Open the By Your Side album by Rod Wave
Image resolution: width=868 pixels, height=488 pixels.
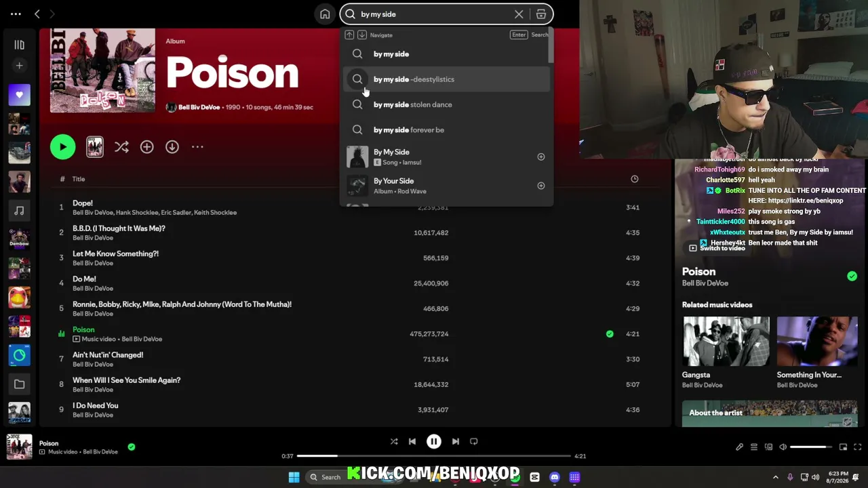446,186
